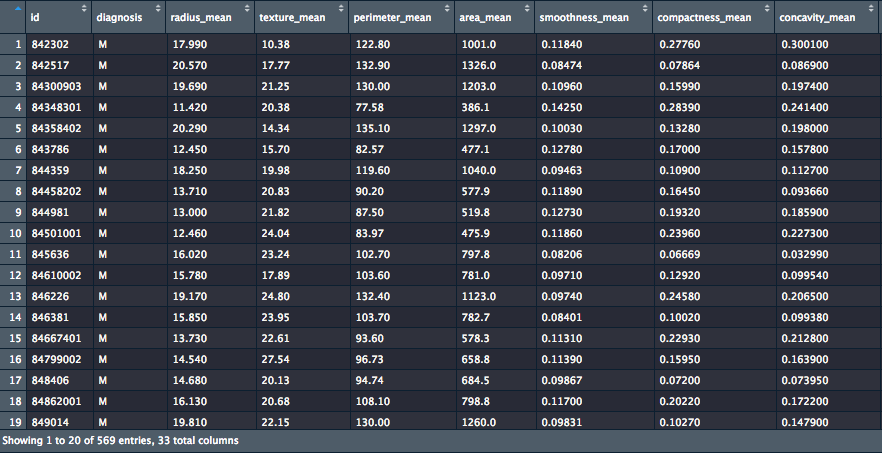
Task: Click id cell 84610002
Action: point(56,275)
